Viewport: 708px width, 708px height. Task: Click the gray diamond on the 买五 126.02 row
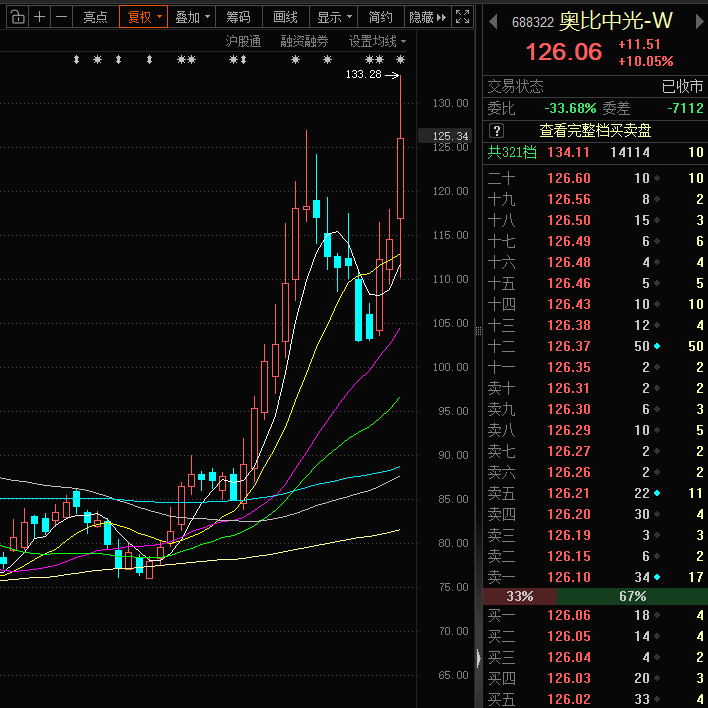[x=657, y=699]
